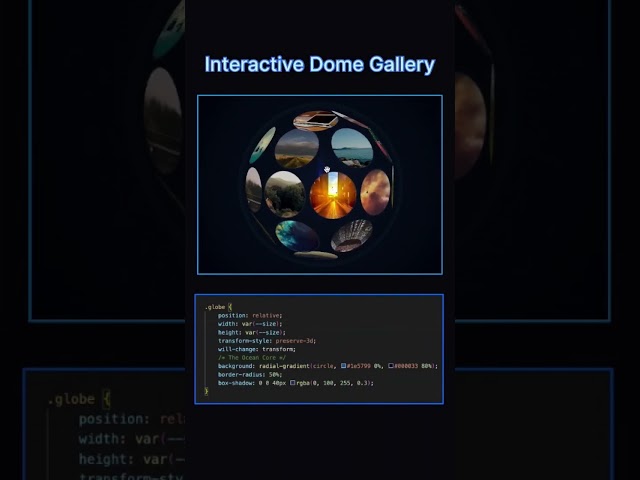Click the glowing orange corridor image circle

click(333, 195)
